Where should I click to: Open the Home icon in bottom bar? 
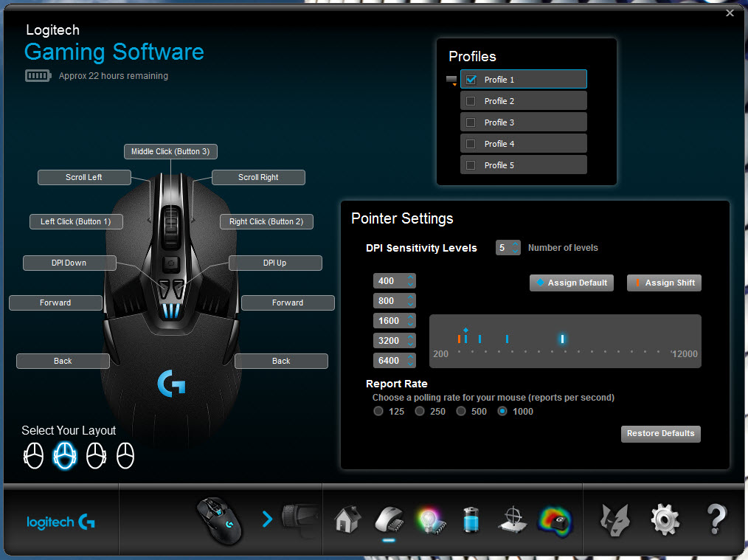click(x=347, y=519)
